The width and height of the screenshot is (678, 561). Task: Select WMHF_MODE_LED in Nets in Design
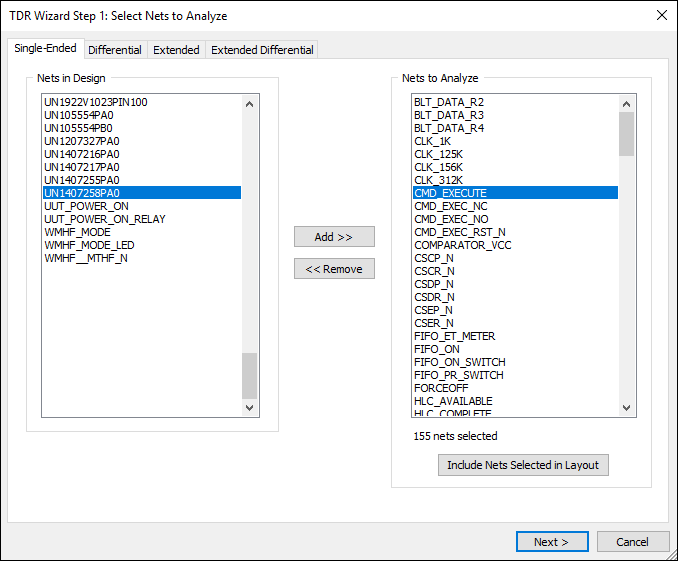pyautogui.click(x=89, y=245)
